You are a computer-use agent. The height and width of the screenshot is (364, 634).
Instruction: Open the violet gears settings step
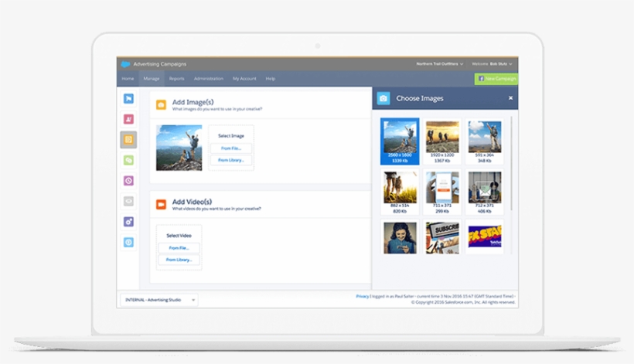coord(128,222)
